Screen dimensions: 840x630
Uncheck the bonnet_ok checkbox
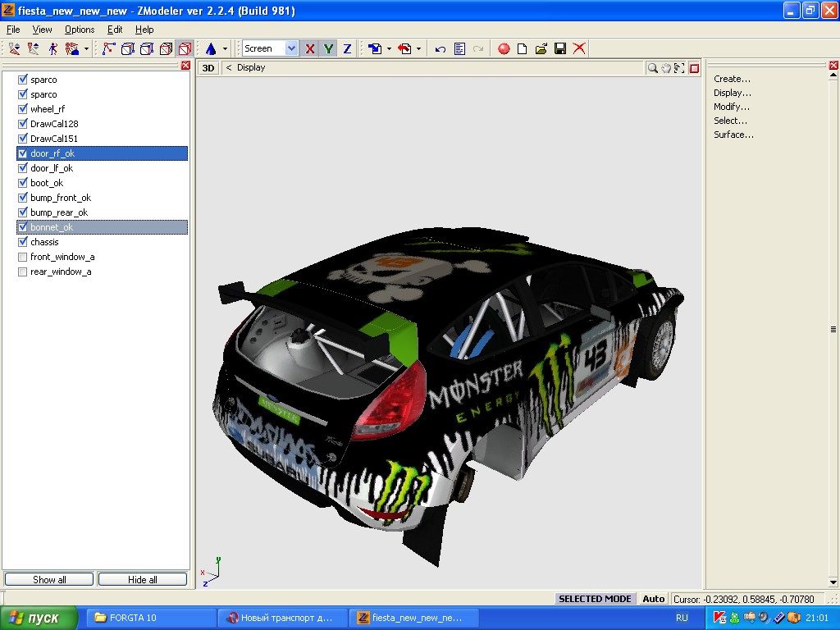pyautogui.click(x=22, y=227)
